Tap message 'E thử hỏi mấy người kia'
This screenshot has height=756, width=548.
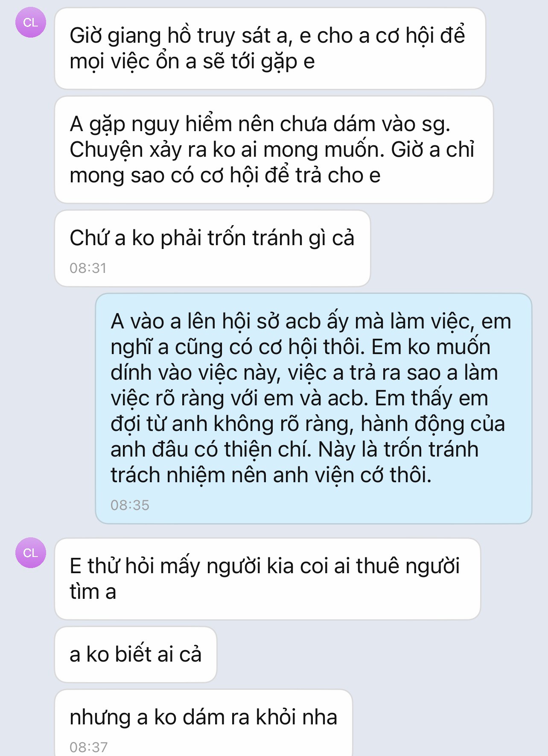click(x=268, y=579)
